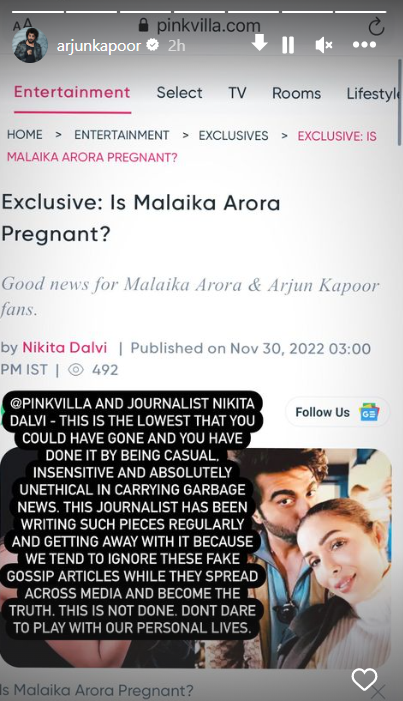Image resolution: width=403 pixels, height=701 pixels.
Task: Click the page scrollbar on right edge
Action: (x=399, y=102)
